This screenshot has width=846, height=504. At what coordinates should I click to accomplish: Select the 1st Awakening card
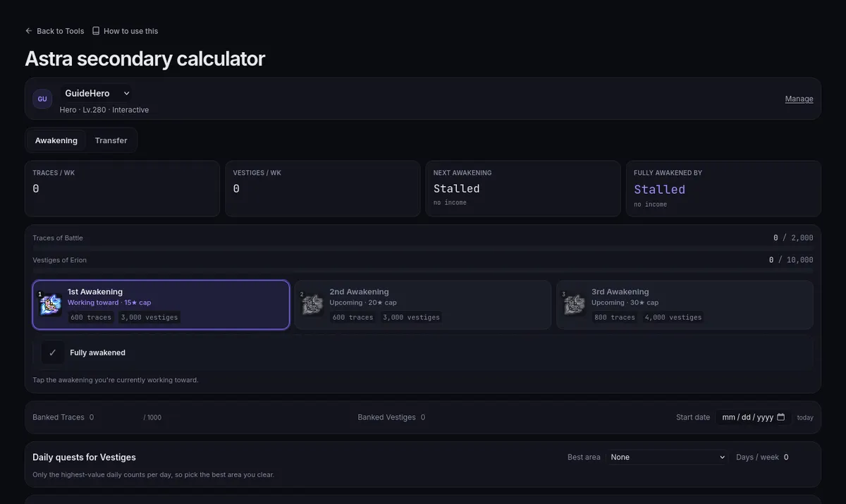pos(161,305)
